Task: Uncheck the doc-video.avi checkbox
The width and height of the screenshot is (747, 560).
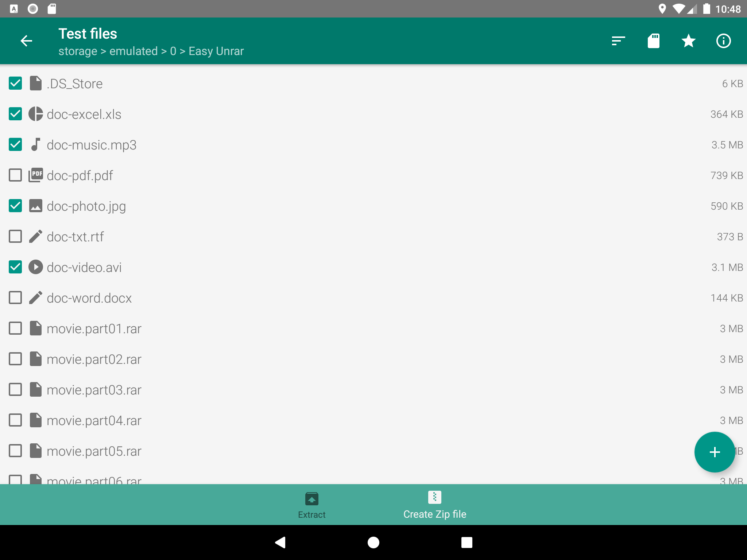Action: 15,267
